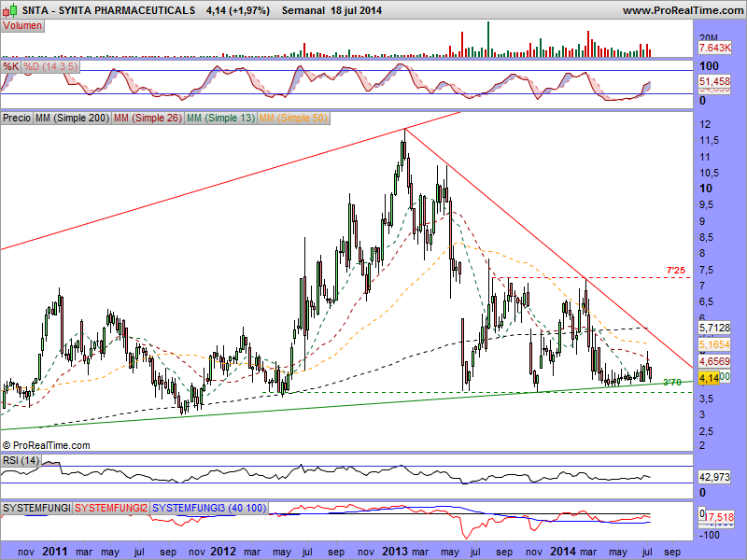This screenshot has height=560, width=747.
Task: Click the SYSTEMFUNGI label
Action: [36, 508]
